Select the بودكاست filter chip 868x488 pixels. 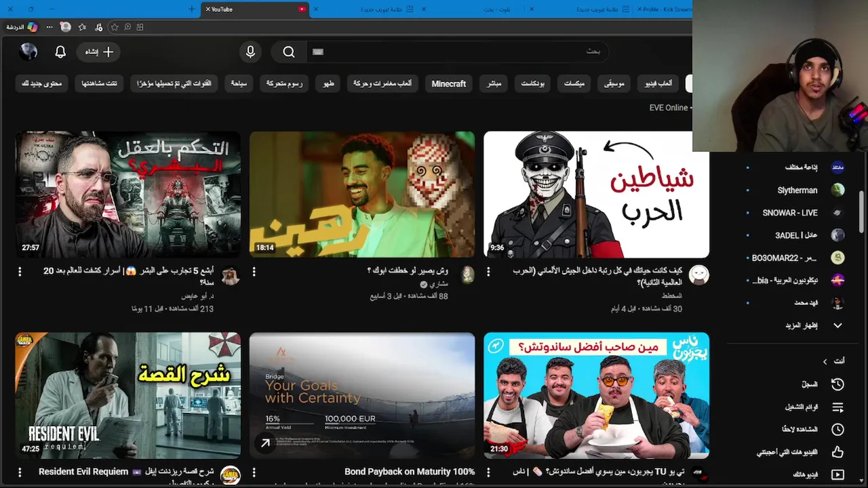[532, 83]
